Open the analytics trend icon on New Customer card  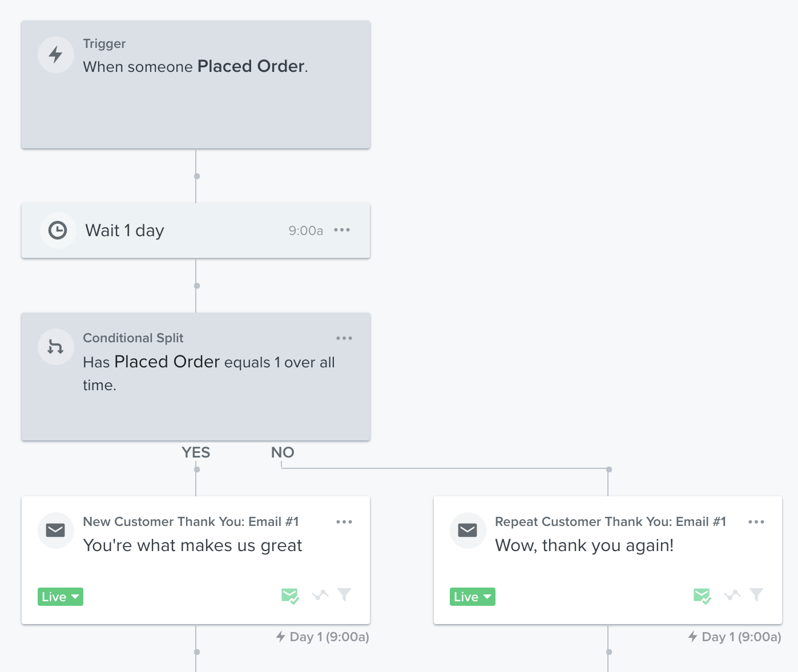[320, 596]
